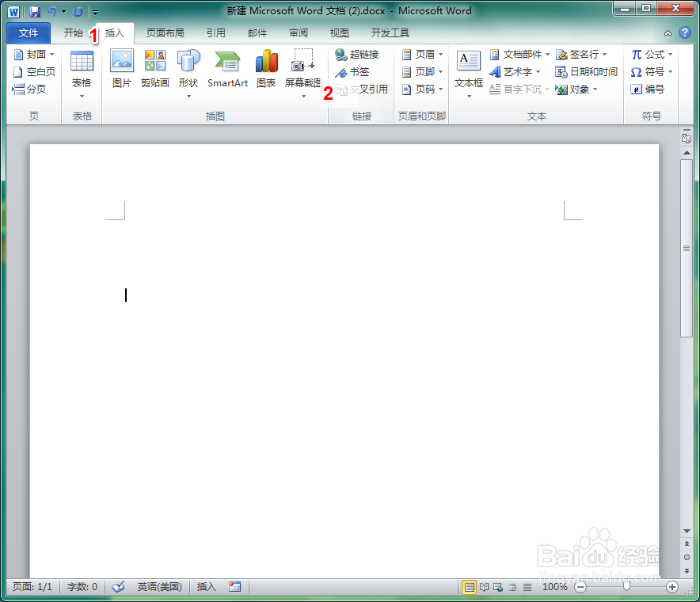Expand the 页脚 footer dropdown

pyautogui.click(x=440, y=72)
